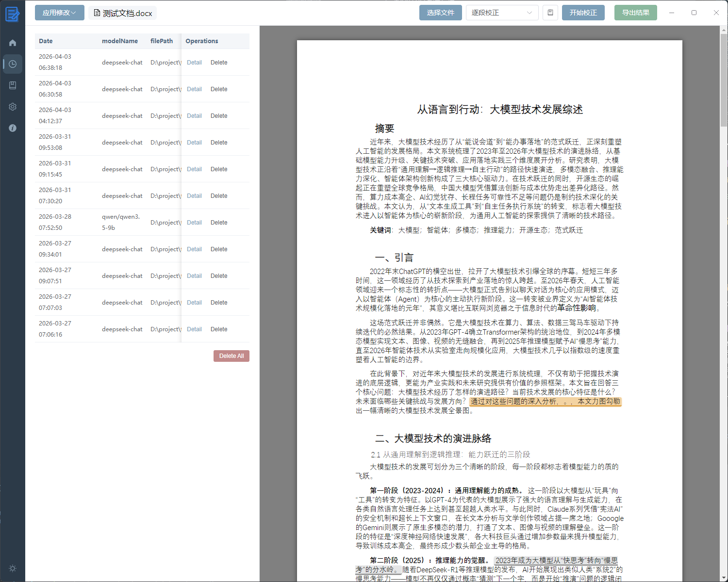The width and height of the screenshot is (728, 582).
Task: Open Detail for the 2026-04-03 06:38:18 record
Action: point(194,63)
